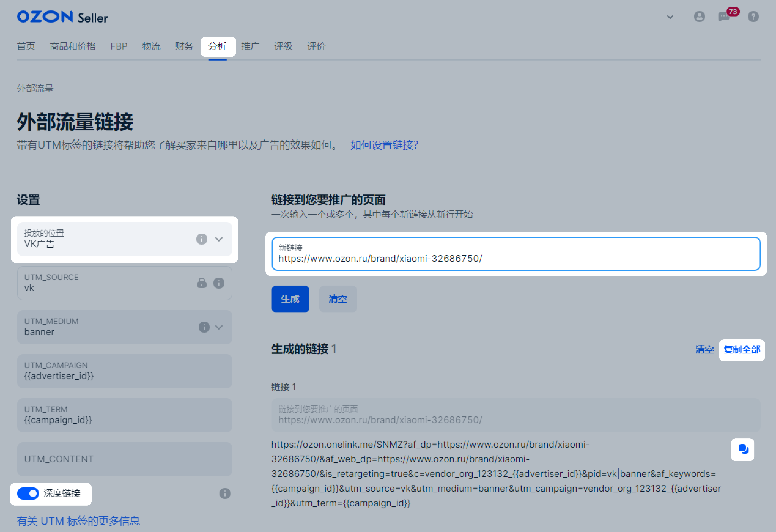Click 清空 link for generated links
This screenshot has width=776, height=532.
705,350
